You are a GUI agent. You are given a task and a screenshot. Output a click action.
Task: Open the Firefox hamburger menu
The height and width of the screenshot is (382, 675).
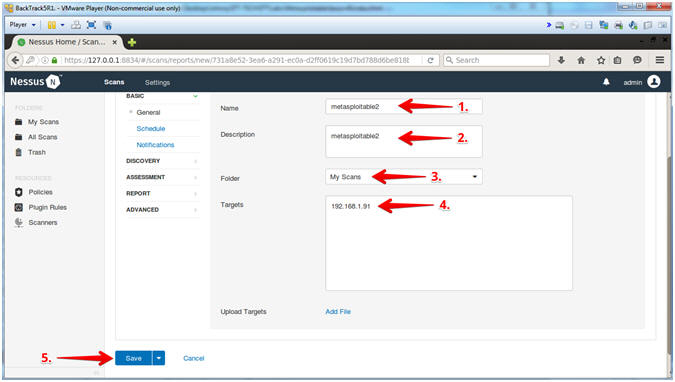point(660,60)
